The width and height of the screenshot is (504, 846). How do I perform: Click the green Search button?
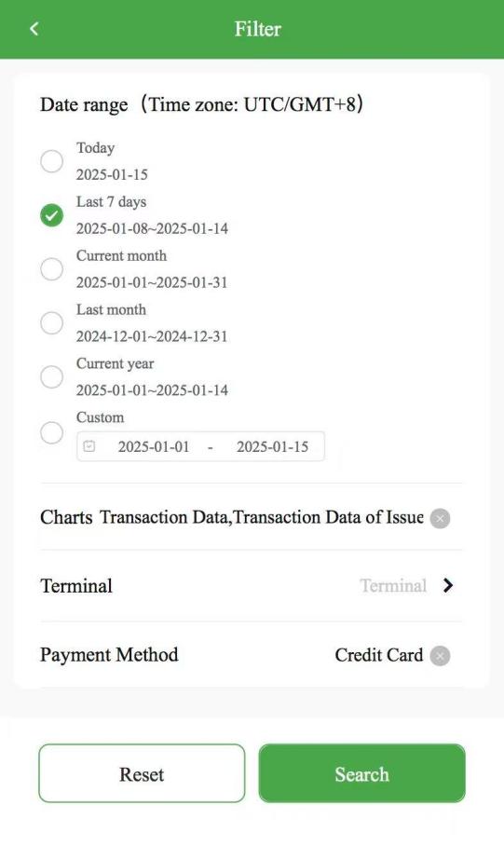click(x=362, y=773)
